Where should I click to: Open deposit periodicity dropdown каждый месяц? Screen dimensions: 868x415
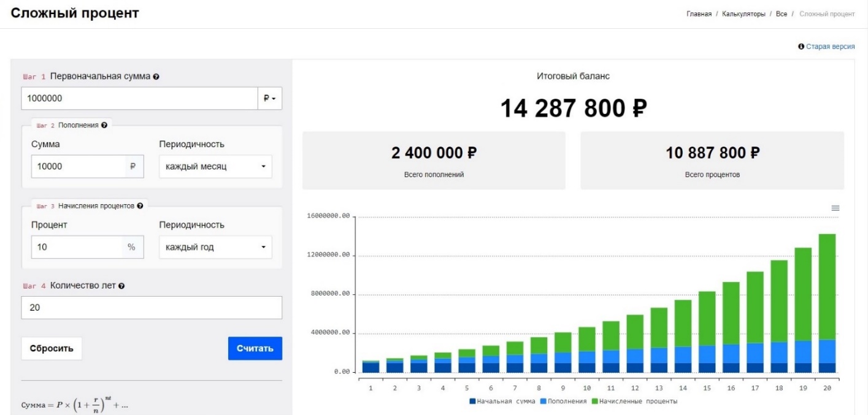[215, 166]
